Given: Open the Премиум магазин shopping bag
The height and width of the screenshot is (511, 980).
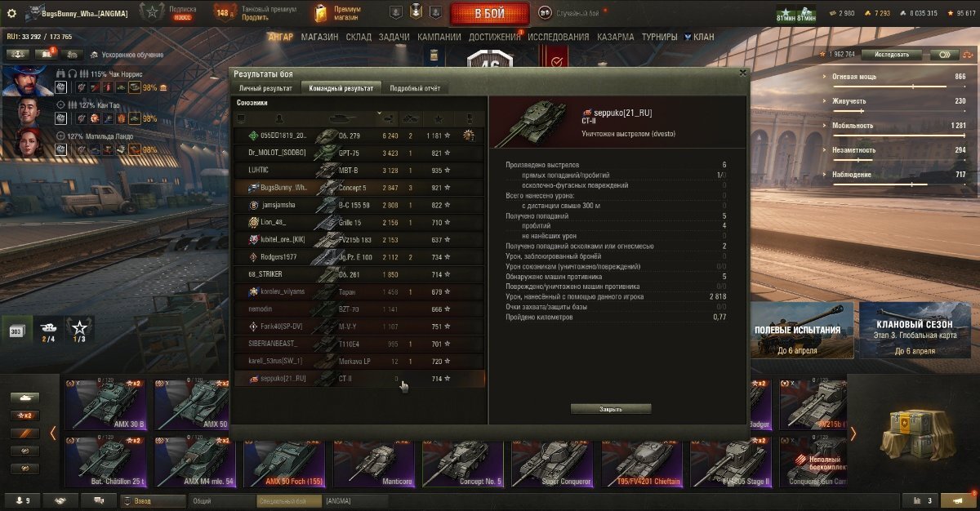Looking at the screenshot, I should (322, 12).
